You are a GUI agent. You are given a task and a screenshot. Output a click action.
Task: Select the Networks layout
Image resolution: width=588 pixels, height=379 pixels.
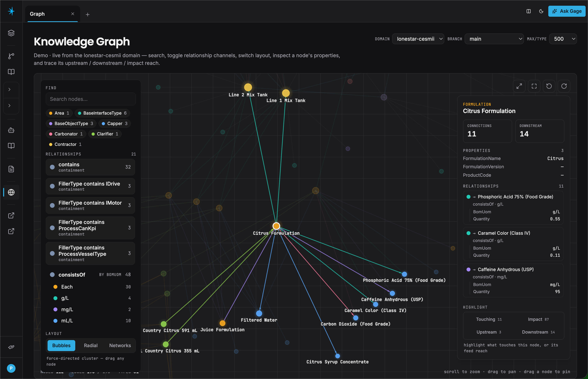tap(120, 346)
